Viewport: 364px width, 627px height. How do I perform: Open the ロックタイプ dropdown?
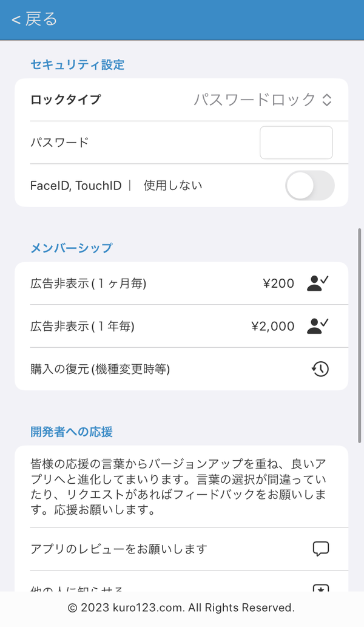263,100
